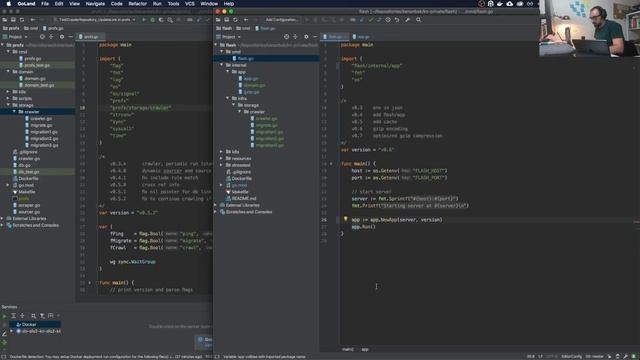The width and height of the screenshot is (640, 360).
Task: Open the gear options in flash Project panel
Action: (306, 37)
